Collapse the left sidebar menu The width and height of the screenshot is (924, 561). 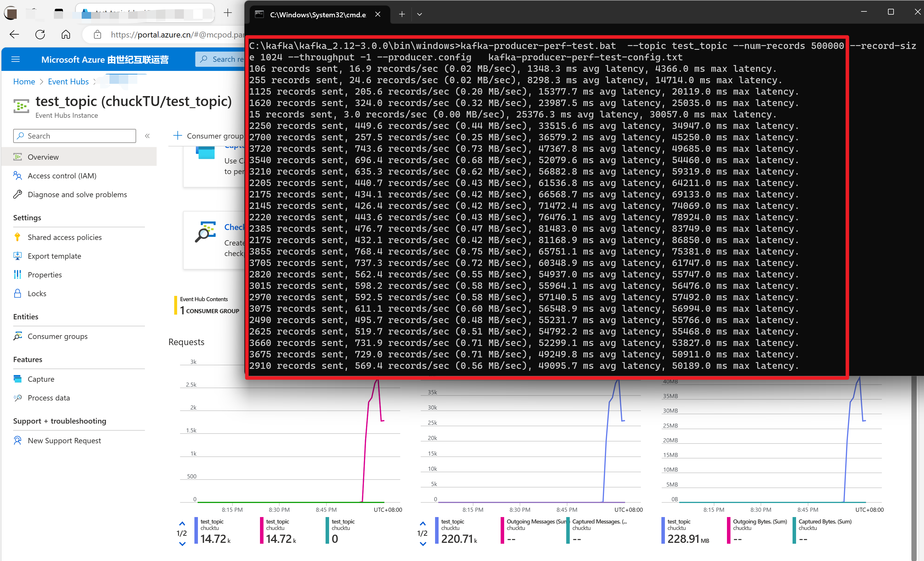point(147,136)
